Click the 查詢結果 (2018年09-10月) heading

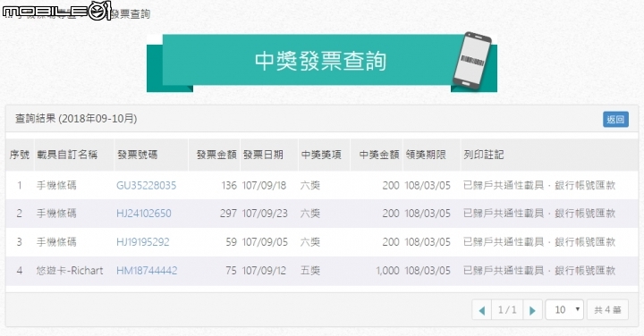tap(76, 119)
